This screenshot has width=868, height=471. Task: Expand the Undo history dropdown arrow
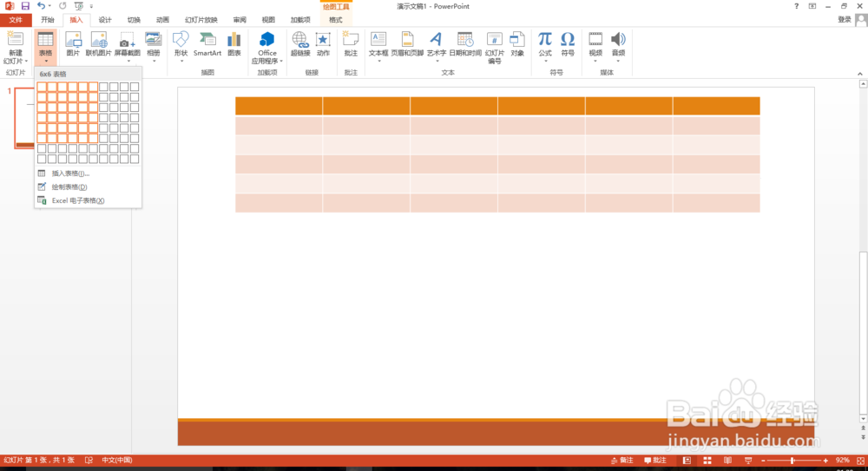point(49,6)
